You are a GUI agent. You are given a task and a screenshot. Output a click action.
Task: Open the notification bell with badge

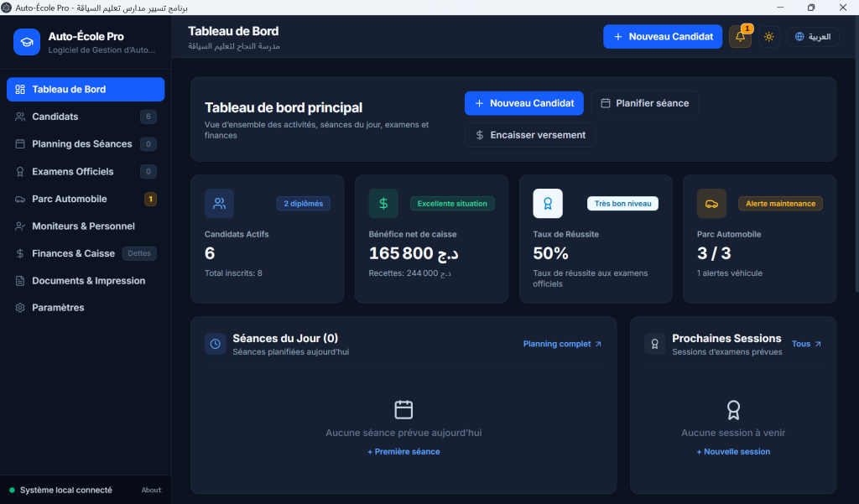coord(740,37)
